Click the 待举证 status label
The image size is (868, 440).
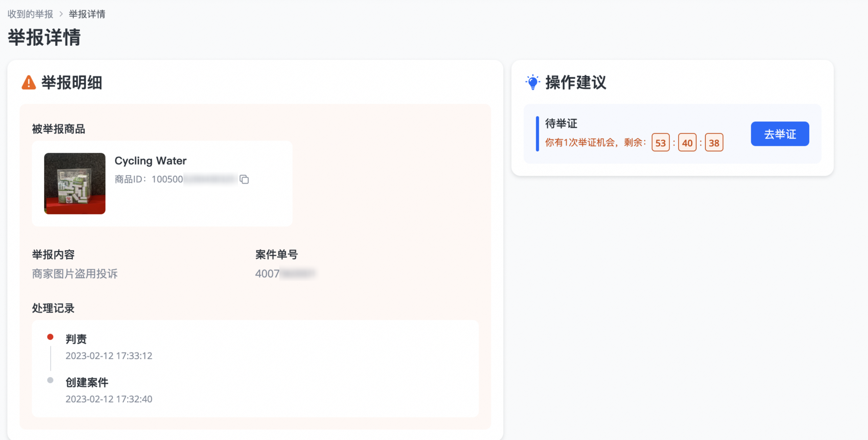click(x=561, y=123)
